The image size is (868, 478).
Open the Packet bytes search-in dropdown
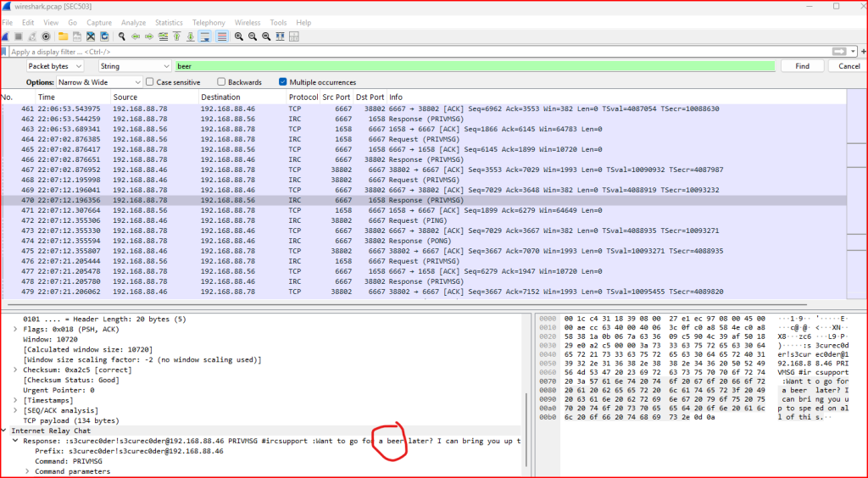point(55,66)
